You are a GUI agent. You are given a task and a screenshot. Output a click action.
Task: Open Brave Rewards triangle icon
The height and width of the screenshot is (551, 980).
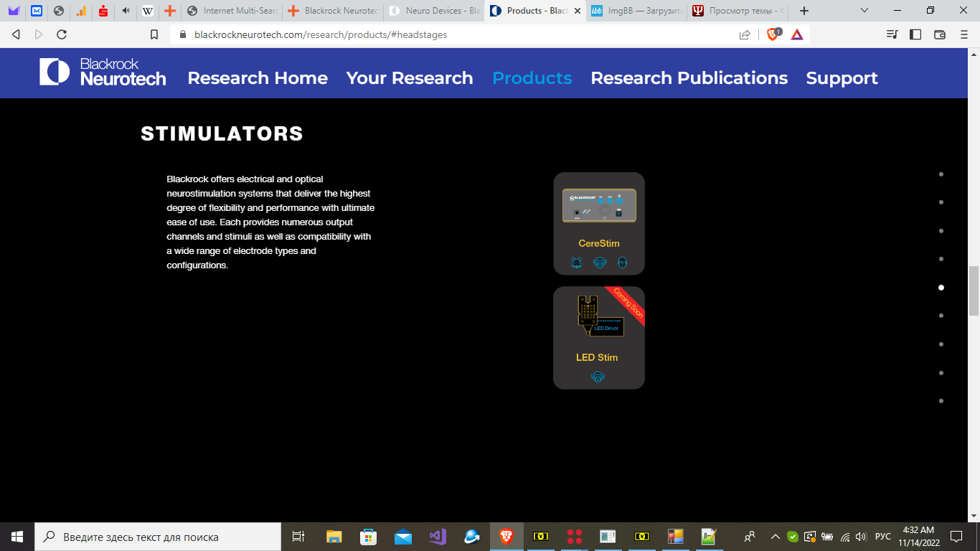coord(797,34)
